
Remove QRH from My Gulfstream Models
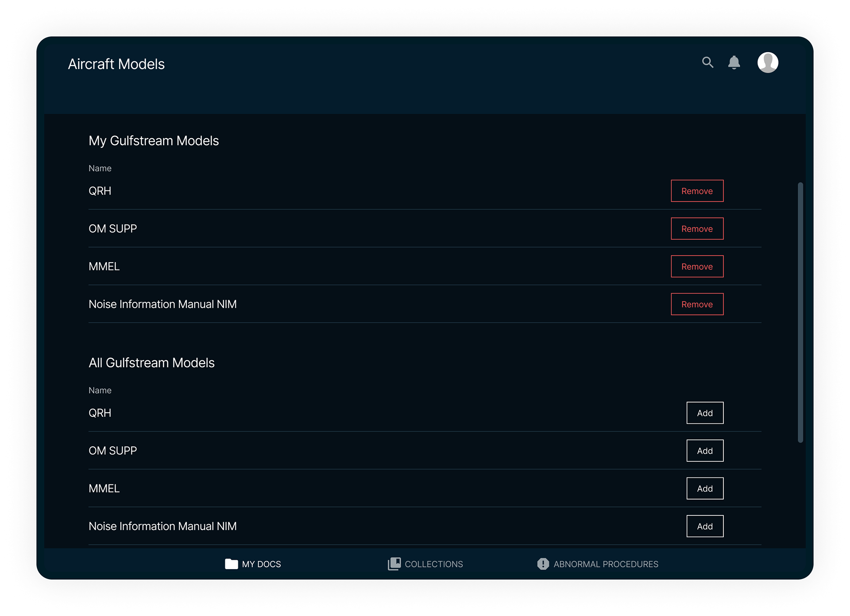point(697,191)
